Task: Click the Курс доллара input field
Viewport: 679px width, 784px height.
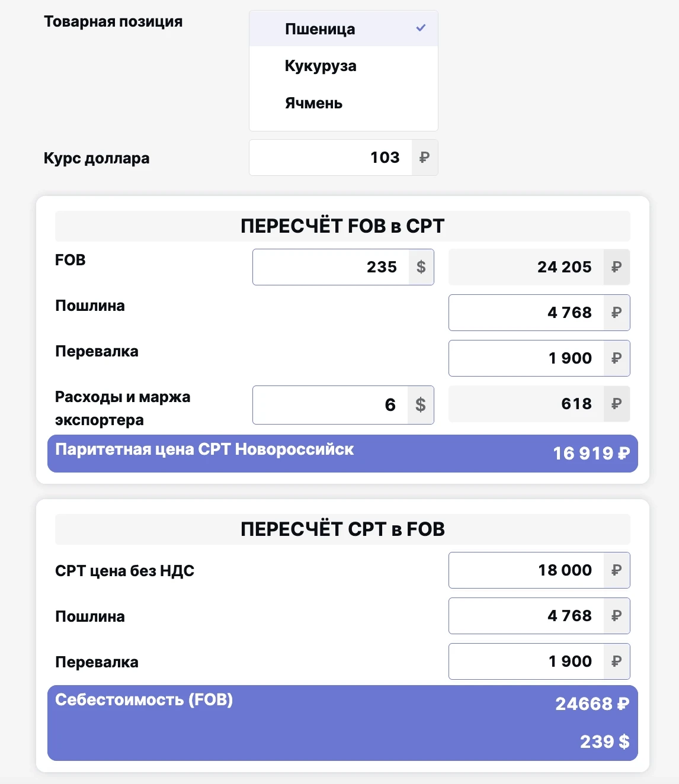Action: click(x=331, y=158)
